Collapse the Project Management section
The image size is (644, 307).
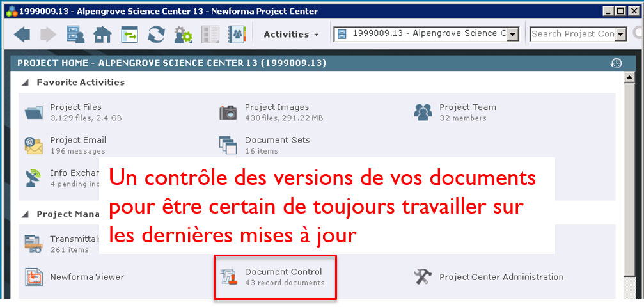pyautogui.click(x=26, y=214)
